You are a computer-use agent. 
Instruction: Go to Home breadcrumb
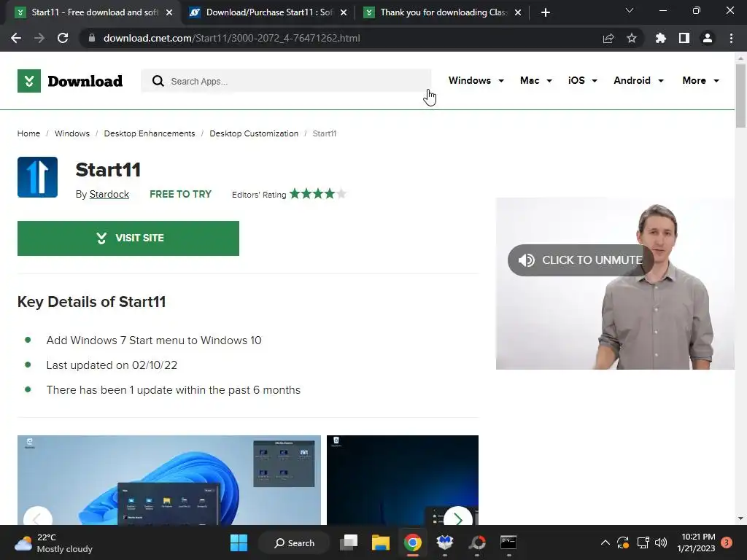pyautogui.click(x=28, y=133)
